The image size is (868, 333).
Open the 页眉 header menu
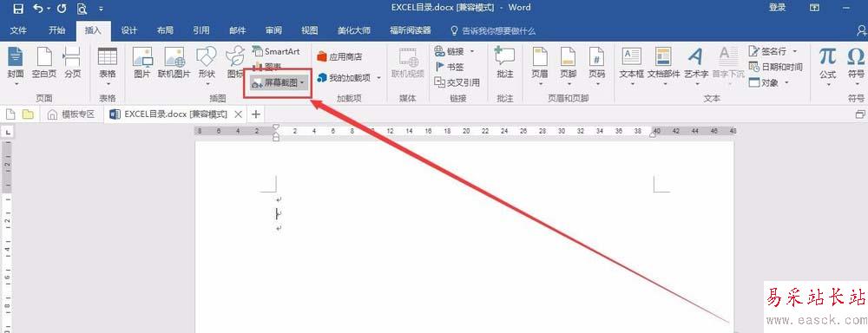540,66
